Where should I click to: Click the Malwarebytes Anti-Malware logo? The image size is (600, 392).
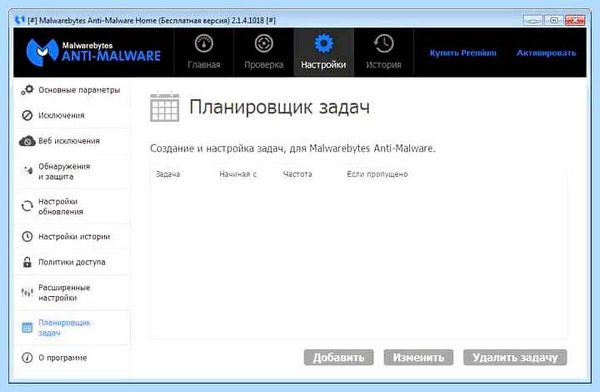93,52
